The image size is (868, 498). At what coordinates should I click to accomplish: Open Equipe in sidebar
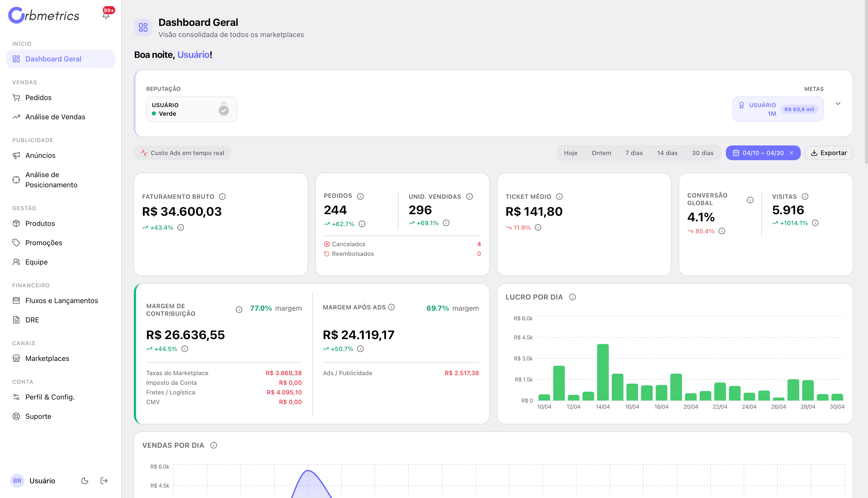(x=61, y=262)
